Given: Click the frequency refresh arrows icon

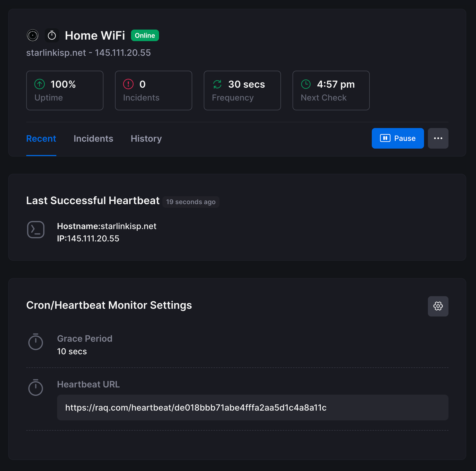Looking at the screenshot, I should click(x=217, y=84).
